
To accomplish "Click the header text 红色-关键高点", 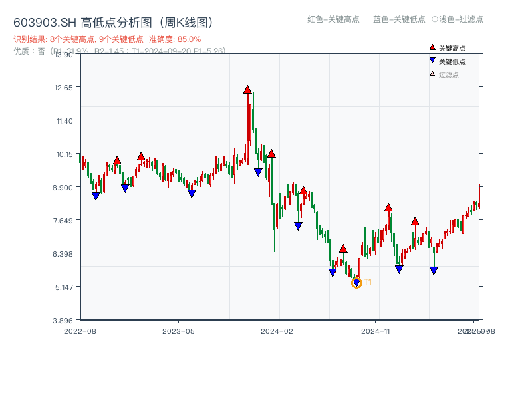I will 333,19.
